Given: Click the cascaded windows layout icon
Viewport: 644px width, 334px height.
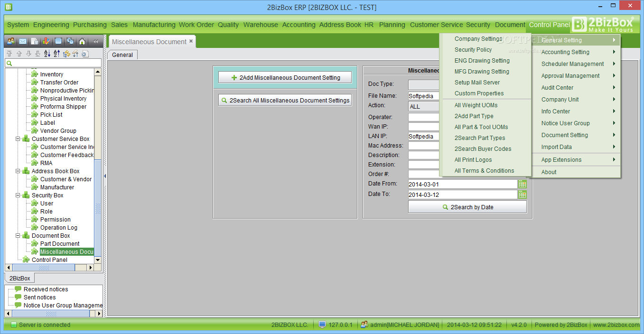Looking at the screenshot, I should coord(70,41).
